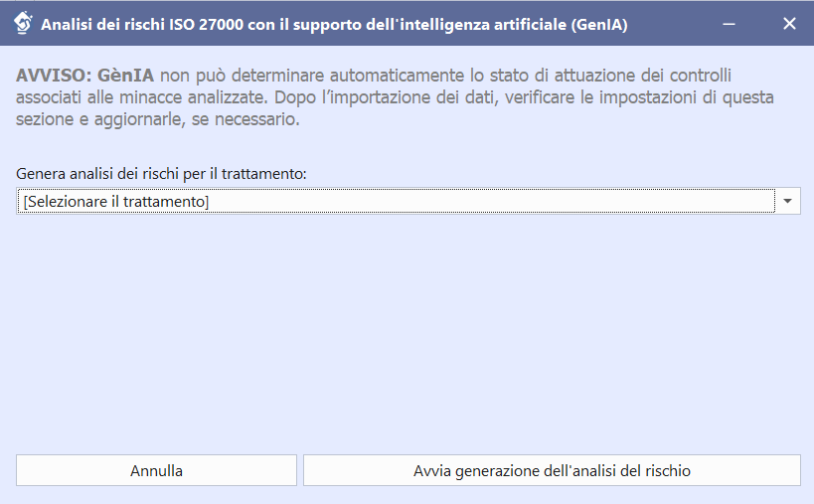
Task: Click the bold "AVVISO:" warning heading
Action: point(54,76)
